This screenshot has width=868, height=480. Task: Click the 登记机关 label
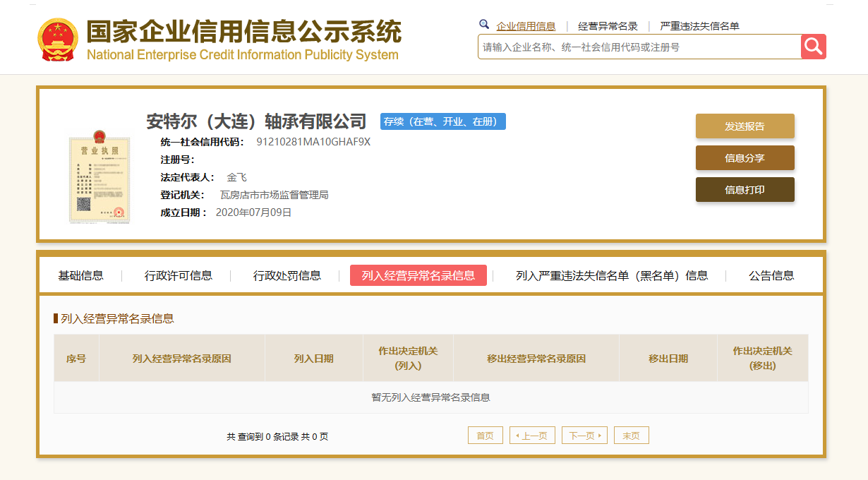[x=182, y=195]
